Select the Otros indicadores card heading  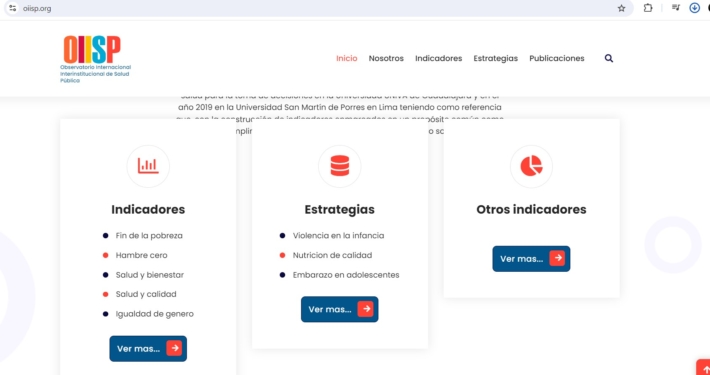pyautogui.click(x=531, y=210)
